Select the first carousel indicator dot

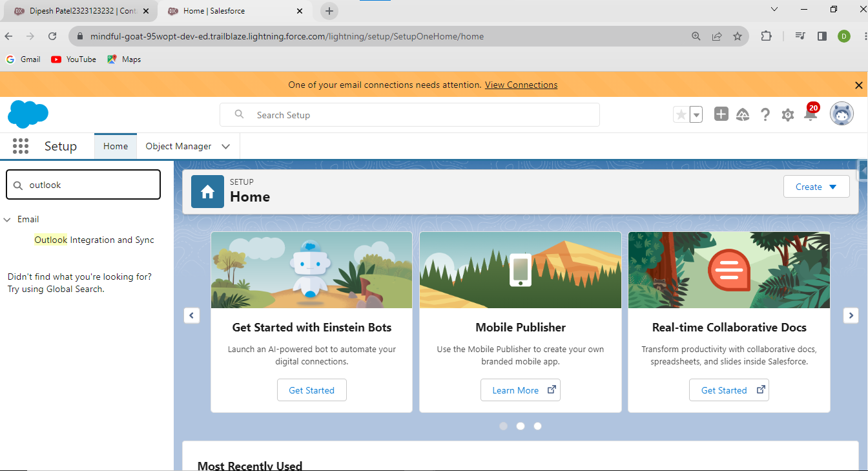point(503,426)
